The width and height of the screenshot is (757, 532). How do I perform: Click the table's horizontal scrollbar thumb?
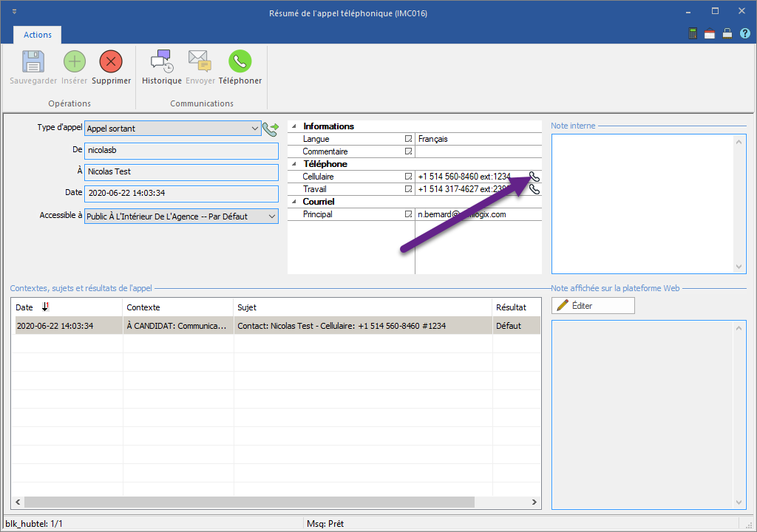249,502
